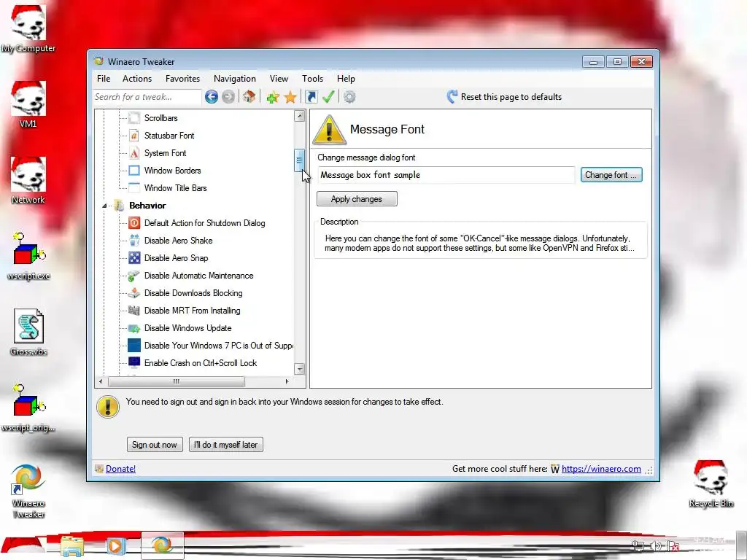Click the Window Title Bars icon

tap(134, 188)
